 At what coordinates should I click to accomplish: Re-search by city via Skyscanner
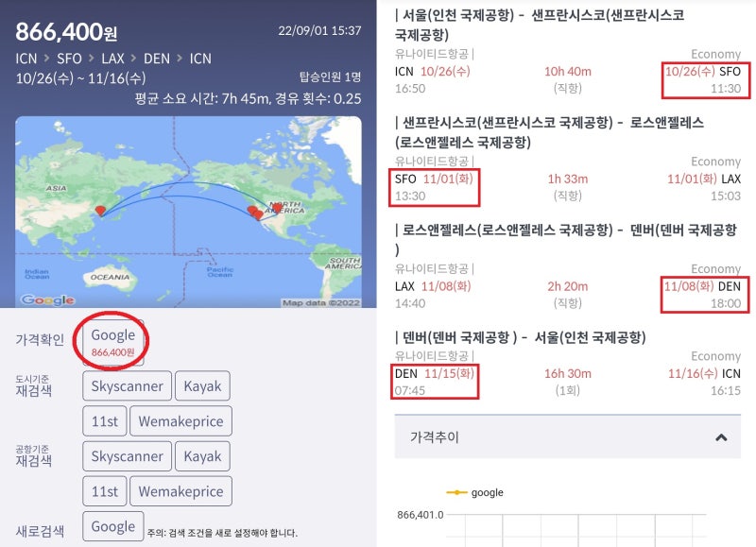click(x=126, y=385)
